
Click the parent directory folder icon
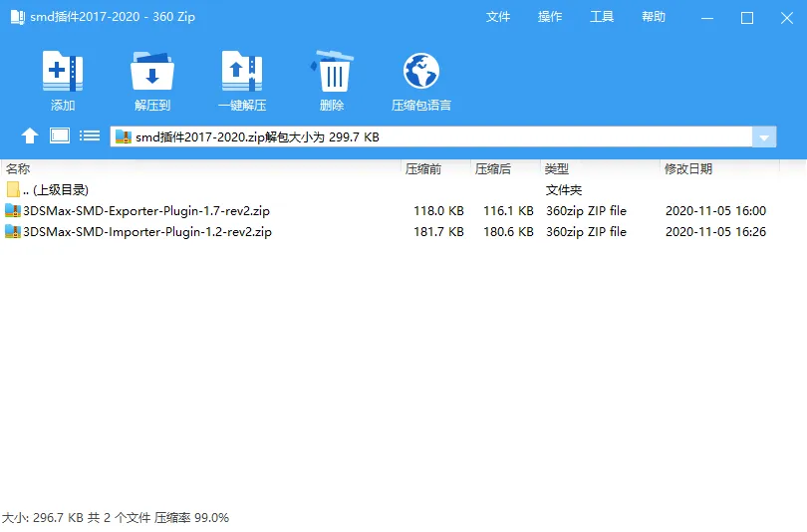[x=13, y=189]
